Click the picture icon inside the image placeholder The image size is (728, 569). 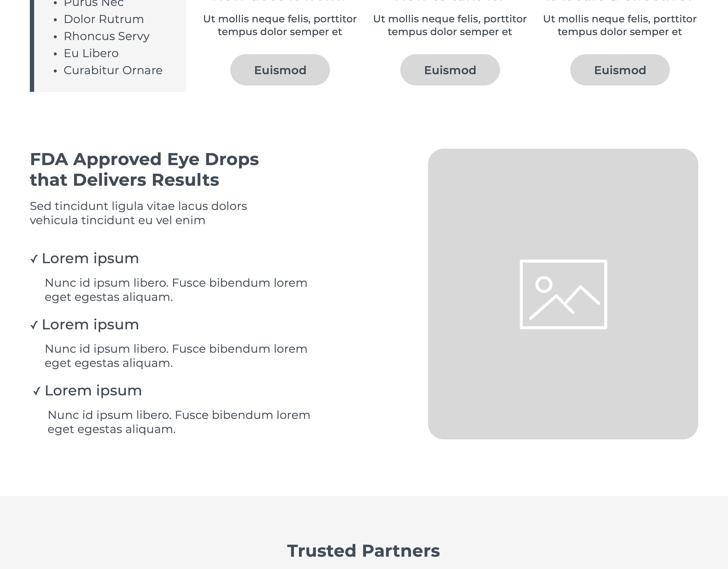[563, 294]
